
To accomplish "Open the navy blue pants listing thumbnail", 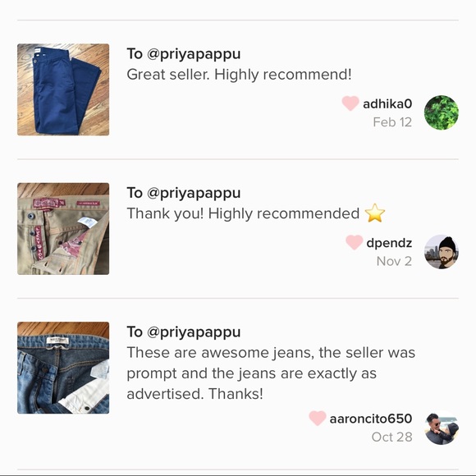I will click(63, 89).
